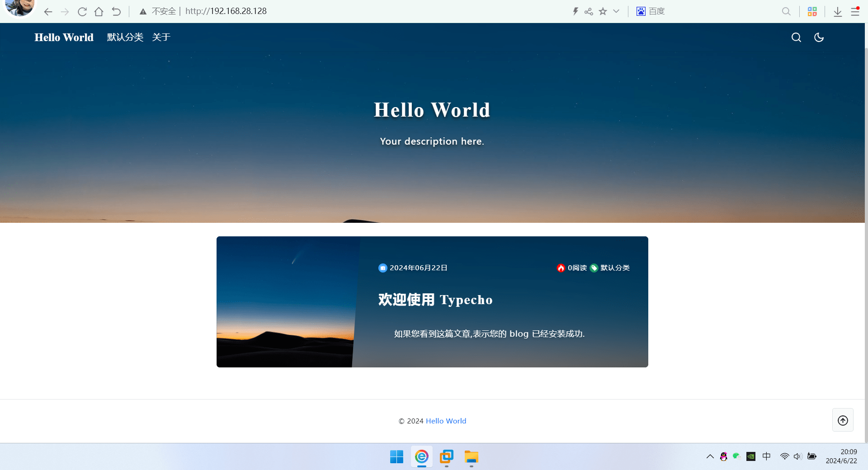Open the colorful apps grid icon
868x470 pixels.
(x=812, y=11)
